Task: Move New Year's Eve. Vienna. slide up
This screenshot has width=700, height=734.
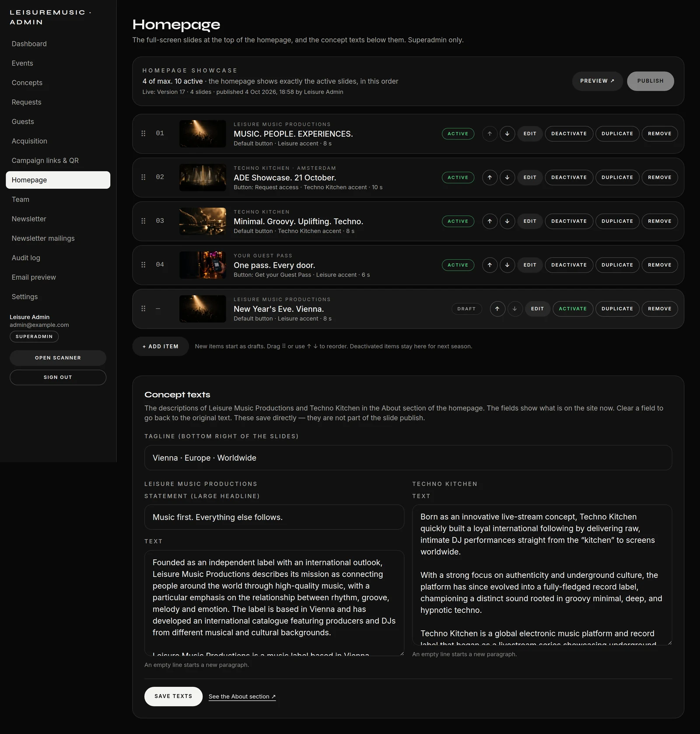Action: click(x=497, y=309)
